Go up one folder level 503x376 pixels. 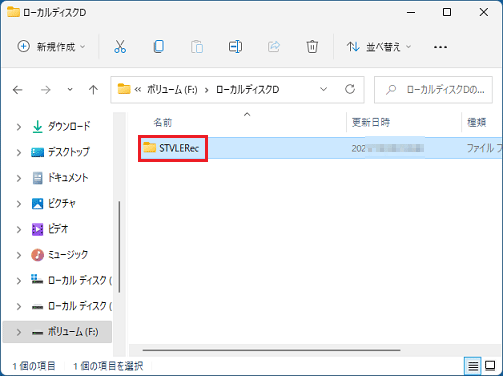pos(93,90)
